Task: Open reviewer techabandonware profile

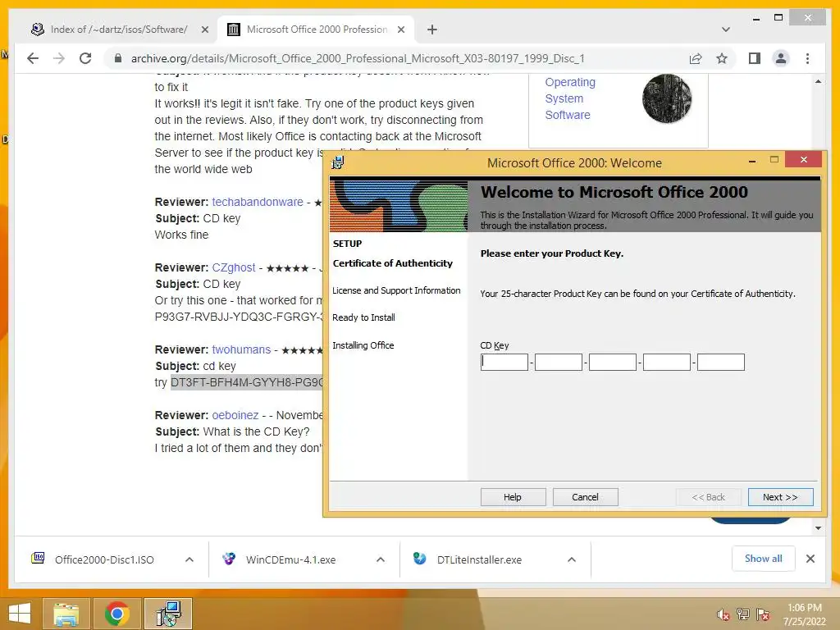Action: click(257, 202)
